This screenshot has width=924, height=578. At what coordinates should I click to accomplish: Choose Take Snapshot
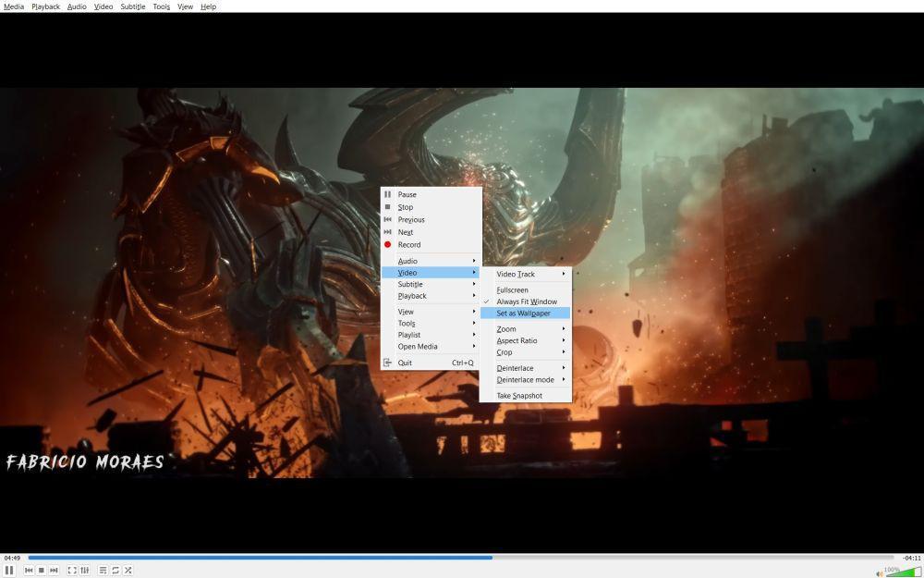pos(526,396)
